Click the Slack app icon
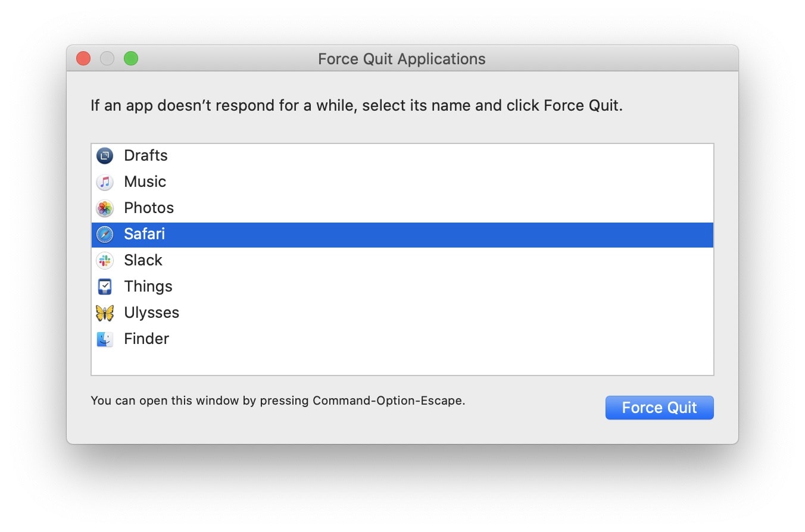 pos(105,261)
